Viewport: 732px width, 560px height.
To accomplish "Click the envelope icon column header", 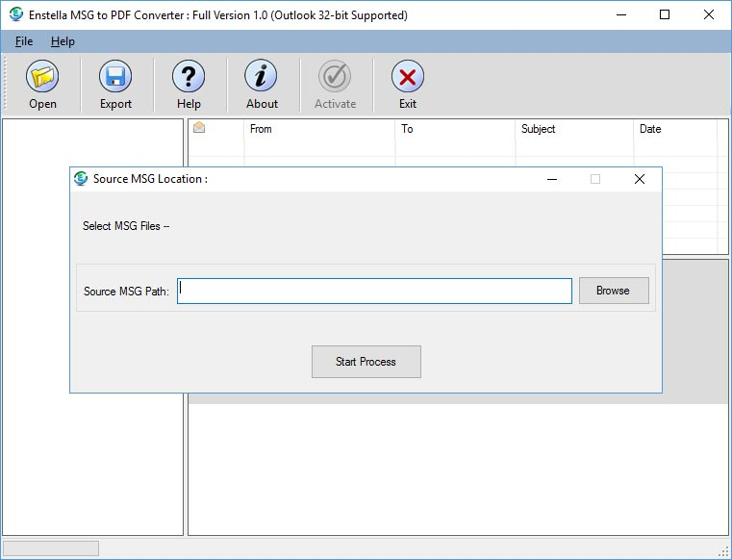I will pyautogui.click(x=200, y=129).
